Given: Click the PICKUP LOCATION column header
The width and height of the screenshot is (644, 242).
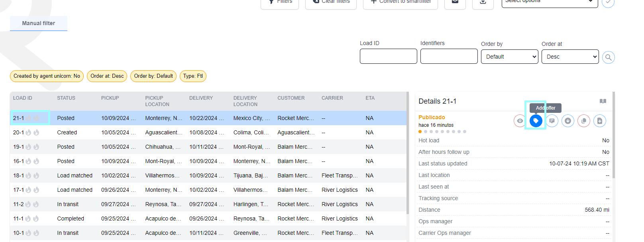Looking at the screenshot, I should (157, 101).
